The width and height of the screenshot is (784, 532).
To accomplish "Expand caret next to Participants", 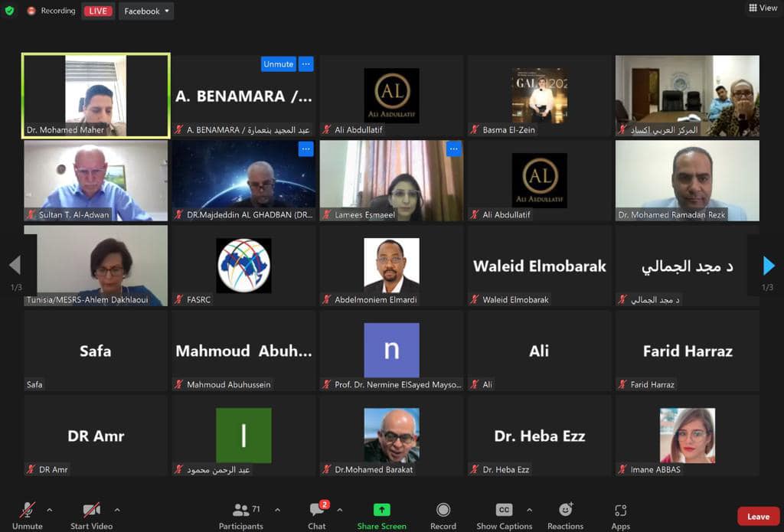I will point(277,510).
